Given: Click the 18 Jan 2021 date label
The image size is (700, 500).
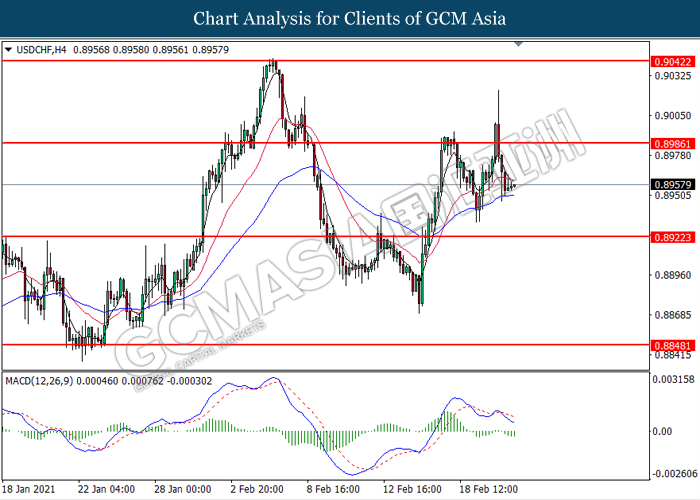Looking at the screenshot, I should (x=29, y=489).
